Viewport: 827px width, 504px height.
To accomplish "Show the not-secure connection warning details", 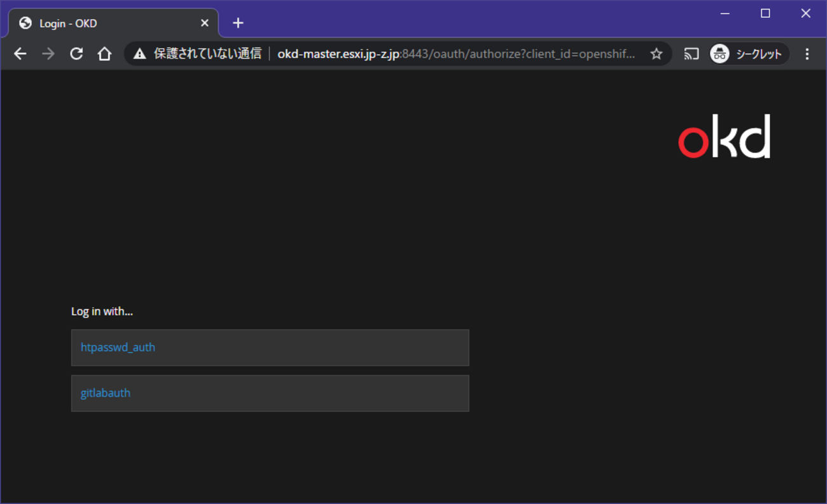I will [x=140, y=54].
